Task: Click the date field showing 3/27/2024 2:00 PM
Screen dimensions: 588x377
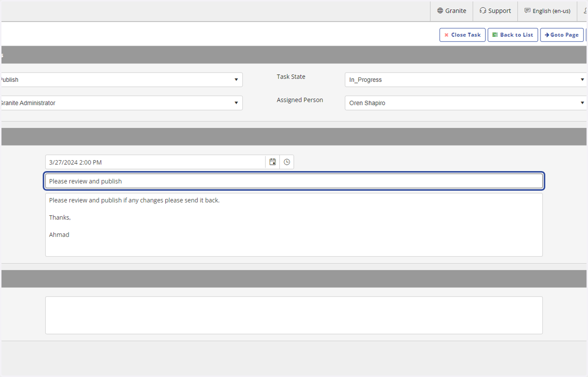Action: [155, 162]
